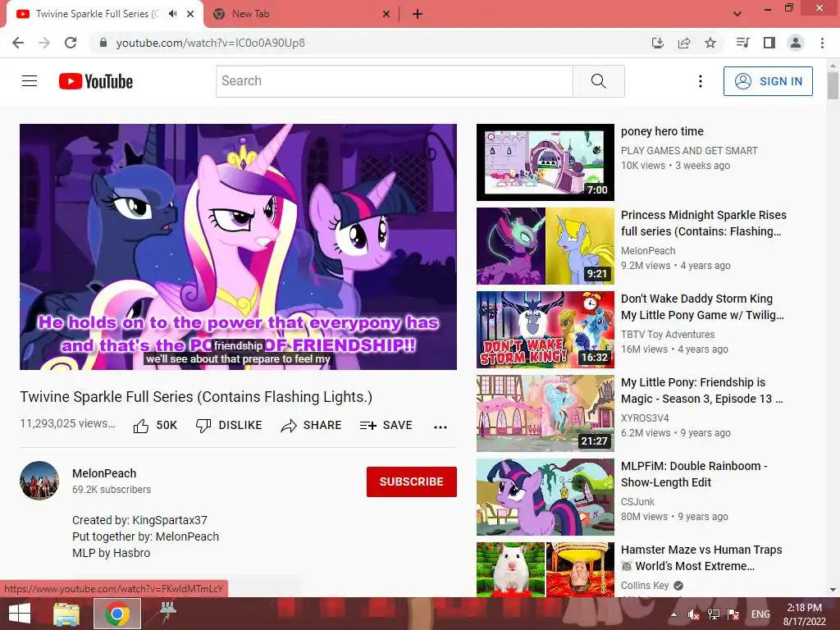Mute the tab via speaker icon
Image resolution: width=840 pixels, height=630 pixels.
(172, 14)
